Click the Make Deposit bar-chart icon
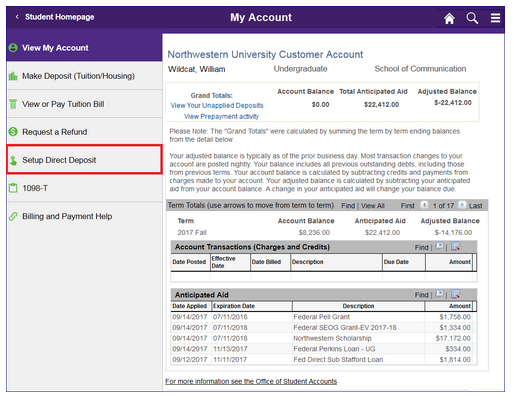This screenshot has height=400, width=514. 13,76
